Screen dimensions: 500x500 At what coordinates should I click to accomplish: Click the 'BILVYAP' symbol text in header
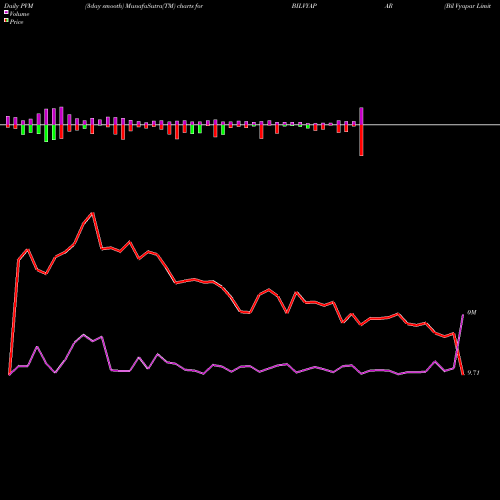(304, 6)
